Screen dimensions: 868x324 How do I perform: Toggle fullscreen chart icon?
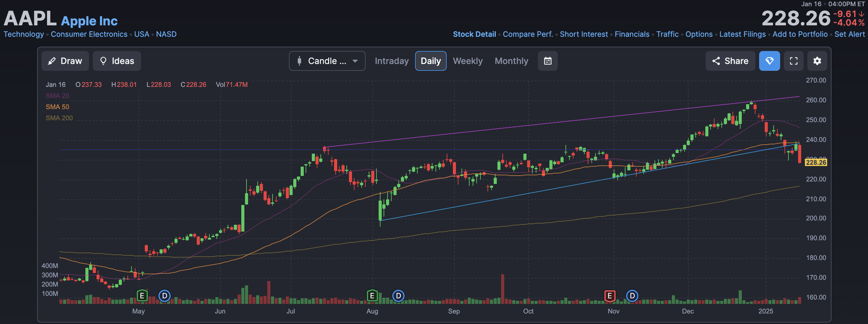(793, 61)
